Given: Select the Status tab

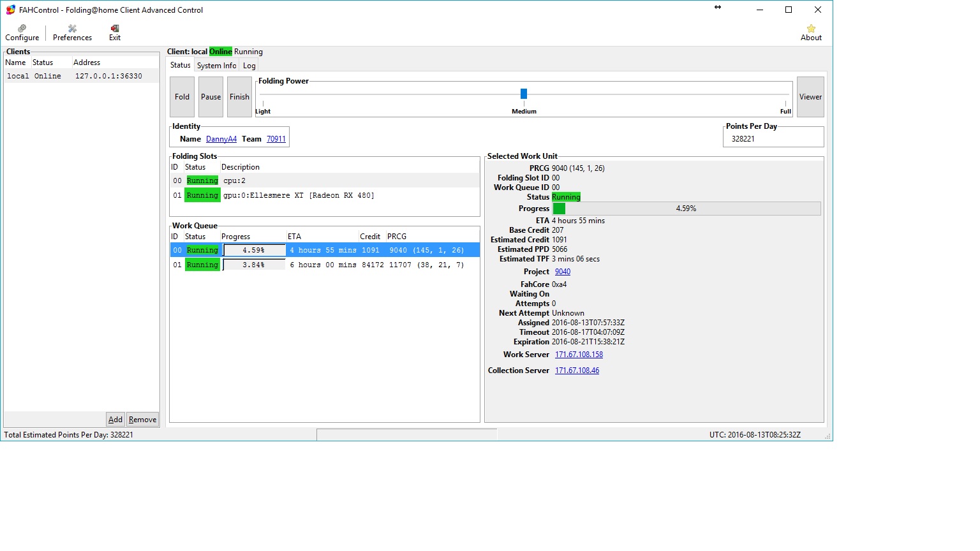Looking at the screenshot, I should click(x=180, y=65).
